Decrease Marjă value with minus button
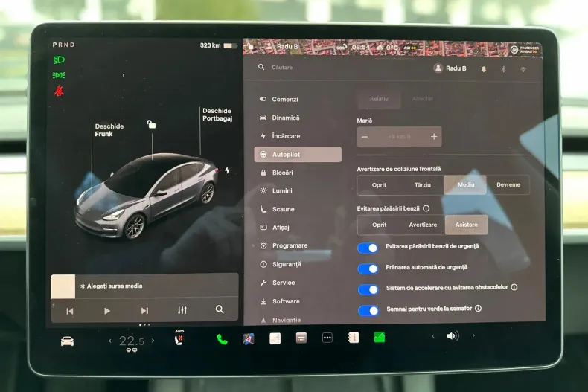Screen dimensions: 588x392 pyautogui.click(x=365, y=137)
